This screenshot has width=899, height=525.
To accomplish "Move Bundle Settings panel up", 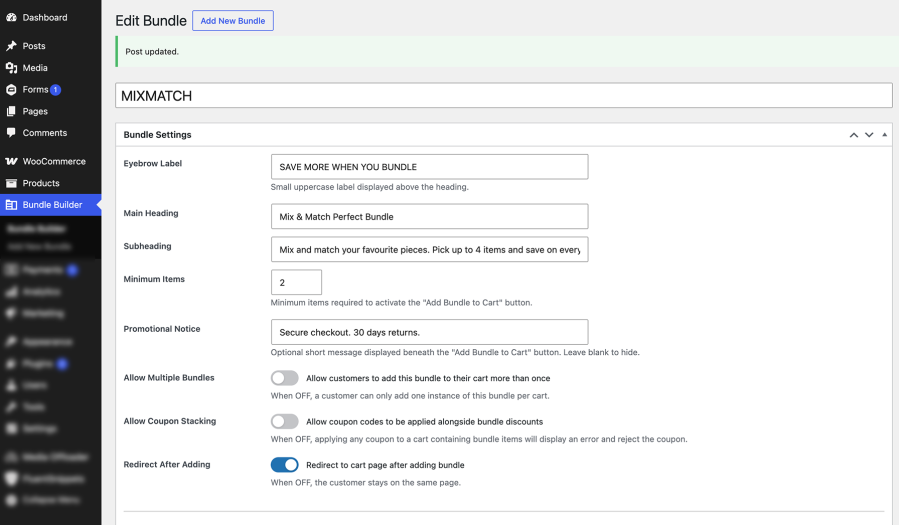I will point(854,135).
